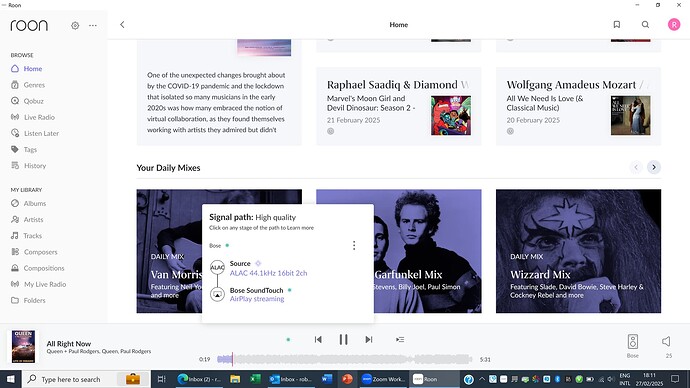This screenshot has width=690, height=388.
Task: Select the Bose zone speaker icon
Action: 633,342
